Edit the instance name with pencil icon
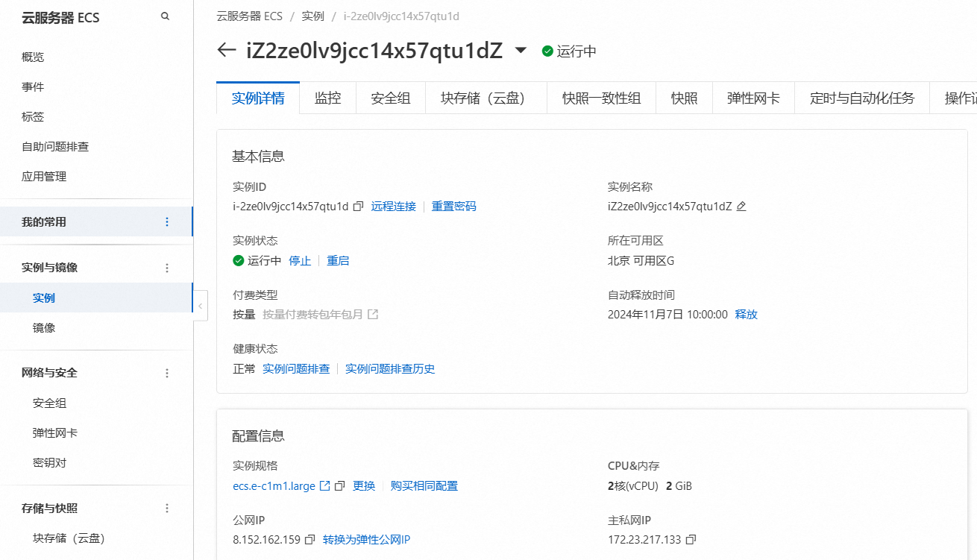 [741, 207]
